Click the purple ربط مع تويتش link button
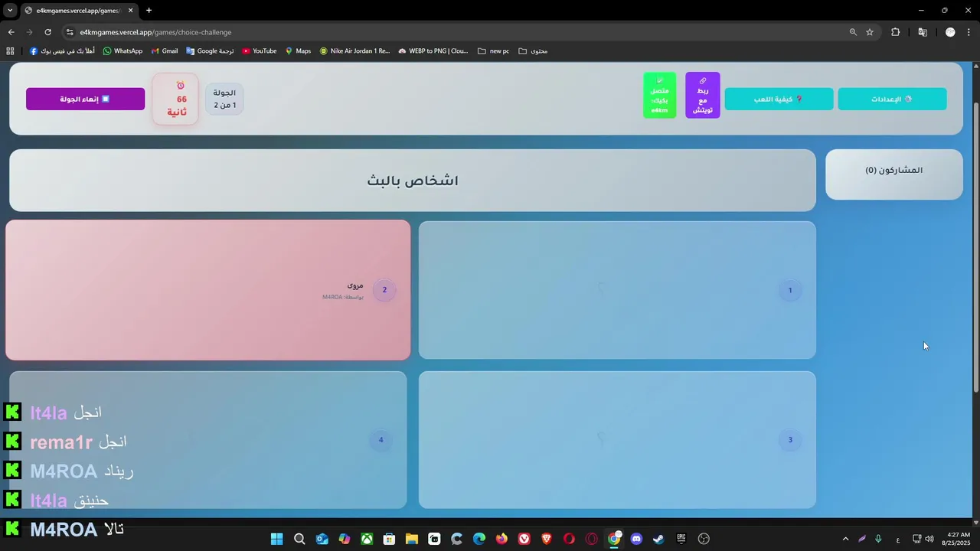Viewport: 980px width, 551px height. (702, 96)
